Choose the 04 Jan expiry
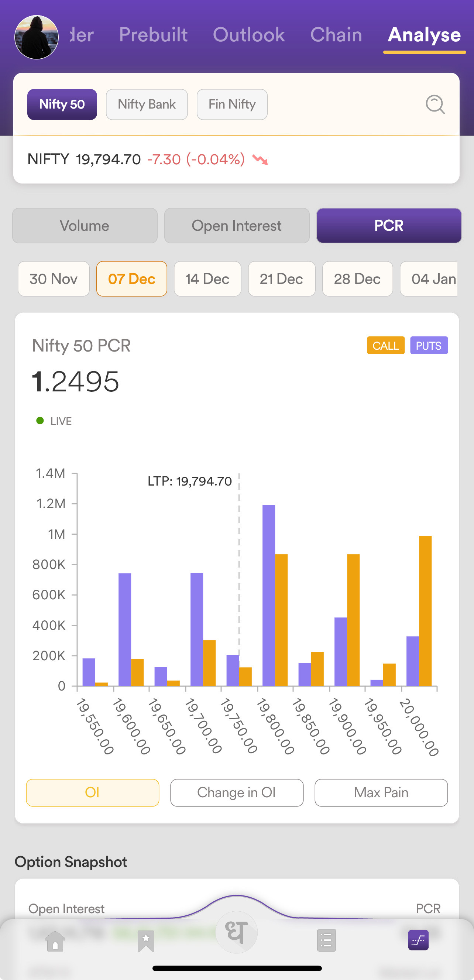Screen dimensions: 474x980 (429, 279)
